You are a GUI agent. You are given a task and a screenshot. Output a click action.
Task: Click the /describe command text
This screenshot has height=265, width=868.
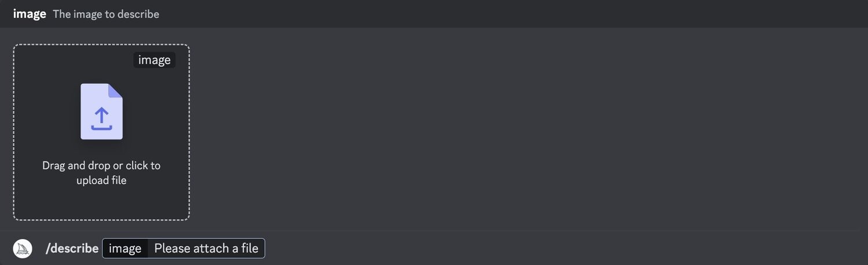click(72, 248)
